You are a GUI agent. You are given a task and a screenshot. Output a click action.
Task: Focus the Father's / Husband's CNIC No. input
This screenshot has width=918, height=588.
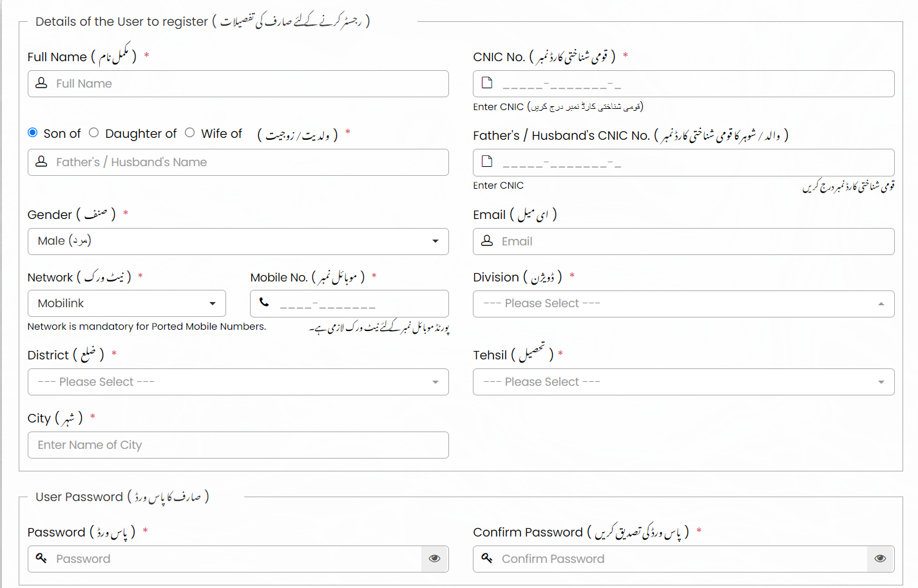click(x=684, y=162)
